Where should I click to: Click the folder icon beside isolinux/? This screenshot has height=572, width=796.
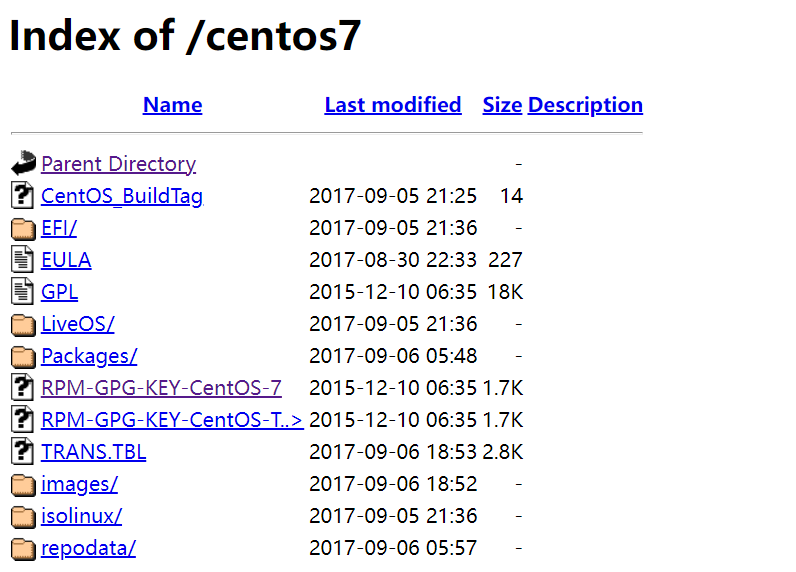23,516
